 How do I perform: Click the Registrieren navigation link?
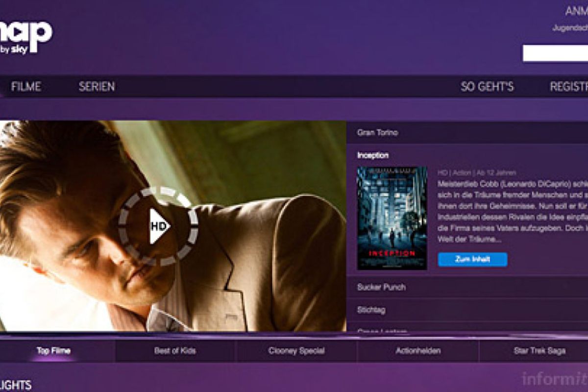[x=568, y=87]
